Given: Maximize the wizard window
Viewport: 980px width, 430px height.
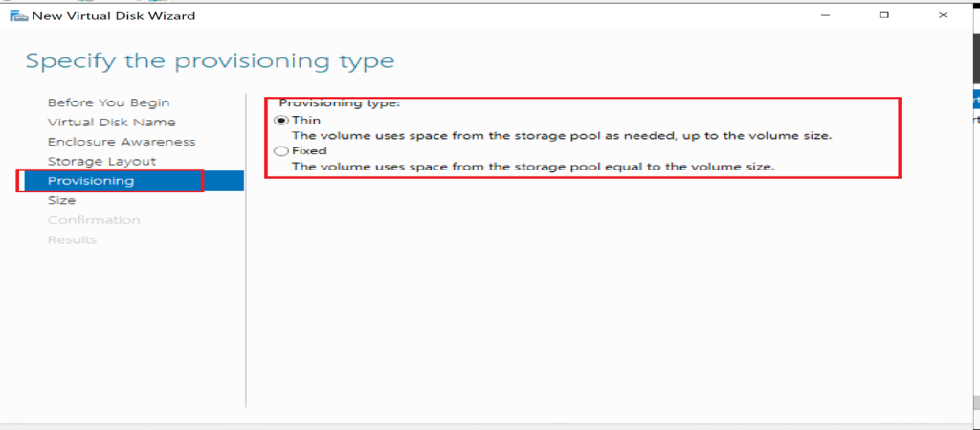Looking at the screenshot, I should (883, 15).
